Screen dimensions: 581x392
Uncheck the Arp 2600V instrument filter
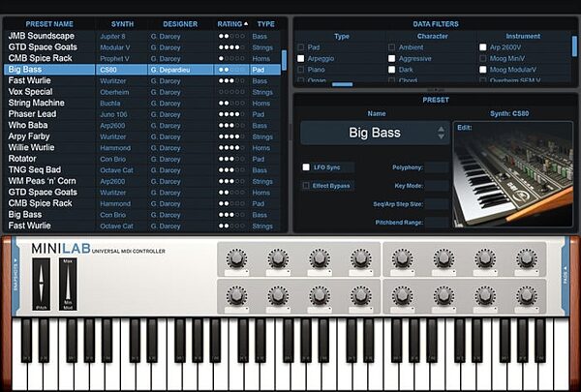pyautogui.click(x=483, y=47)
